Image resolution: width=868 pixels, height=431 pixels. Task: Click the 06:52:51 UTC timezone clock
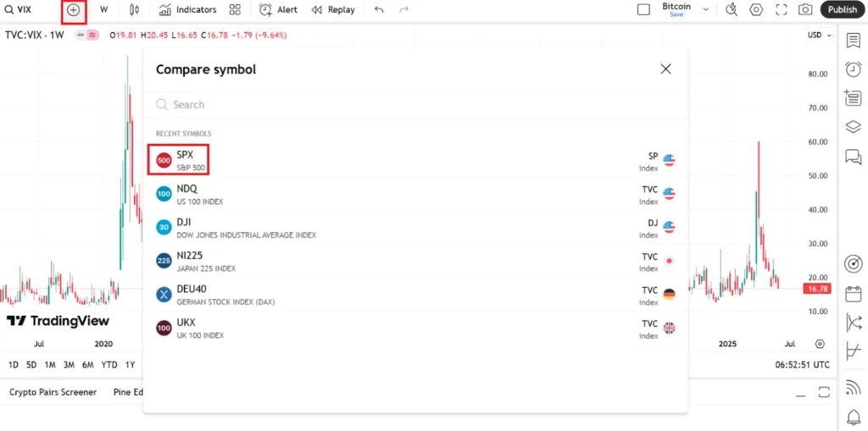tap(802, 365)
